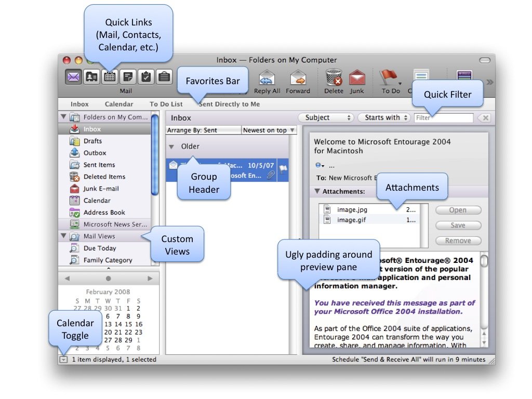532x399 pixels.
Task: Mark message as Junk
Action: (x=357, y=78)
